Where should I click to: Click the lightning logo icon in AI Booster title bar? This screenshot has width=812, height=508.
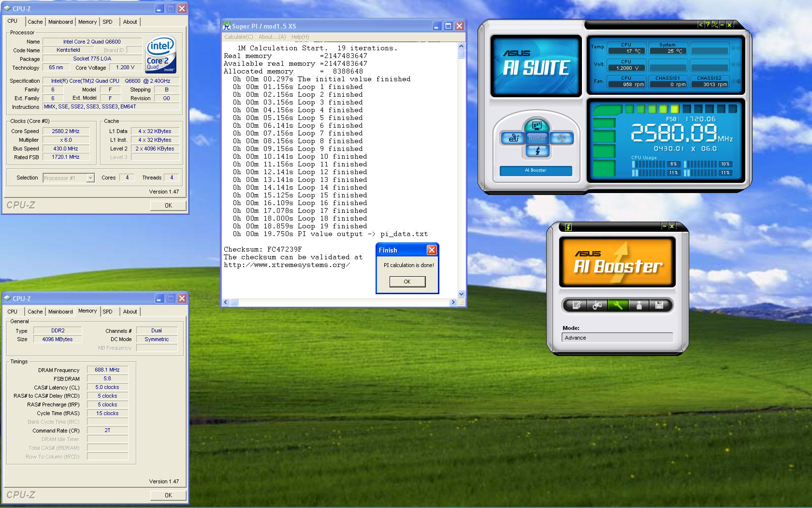pos(568,227)
